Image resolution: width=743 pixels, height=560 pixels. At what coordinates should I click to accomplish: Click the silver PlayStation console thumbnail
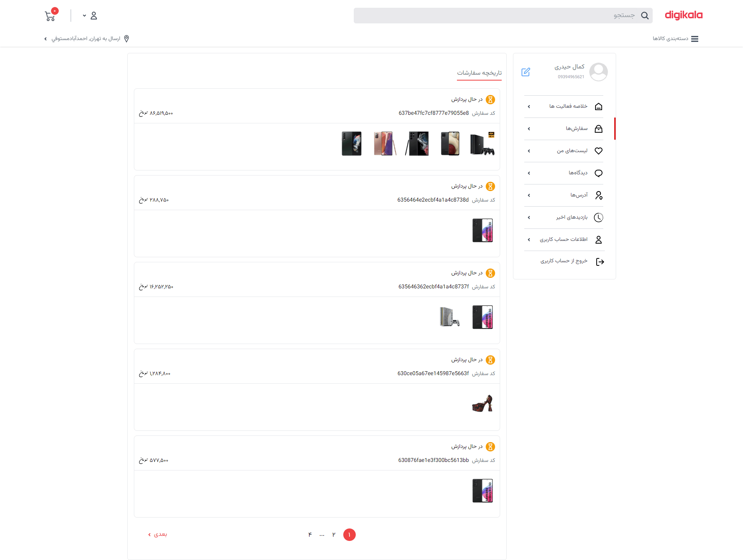tap(450, 317)
